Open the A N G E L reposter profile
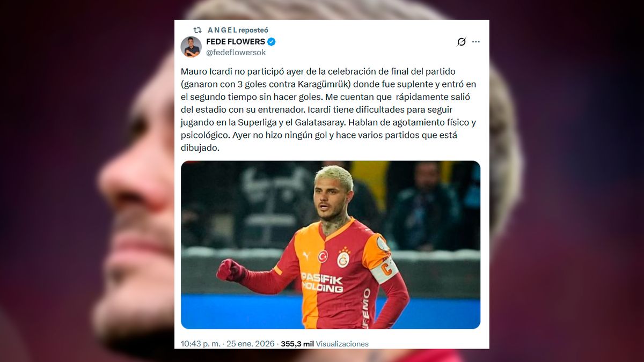The image size is (644, 362). pyautogui.click(x=222, y=30)
